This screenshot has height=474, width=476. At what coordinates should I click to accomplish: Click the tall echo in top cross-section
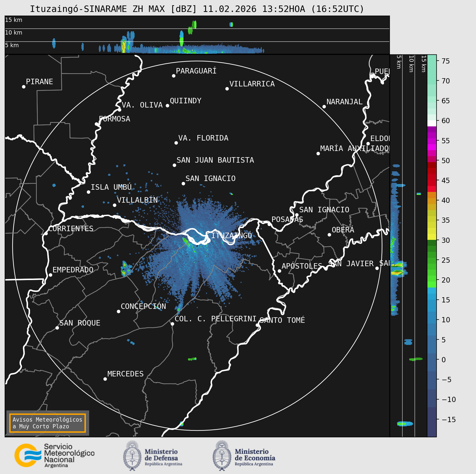pyautogui.click(x=182, y=38)
